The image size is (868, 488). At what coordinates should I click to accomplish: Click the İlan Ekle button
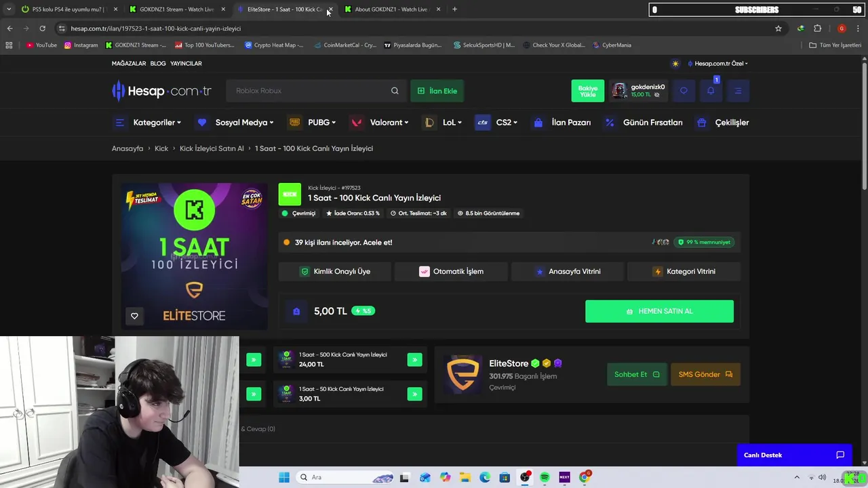tap(437, 91)
